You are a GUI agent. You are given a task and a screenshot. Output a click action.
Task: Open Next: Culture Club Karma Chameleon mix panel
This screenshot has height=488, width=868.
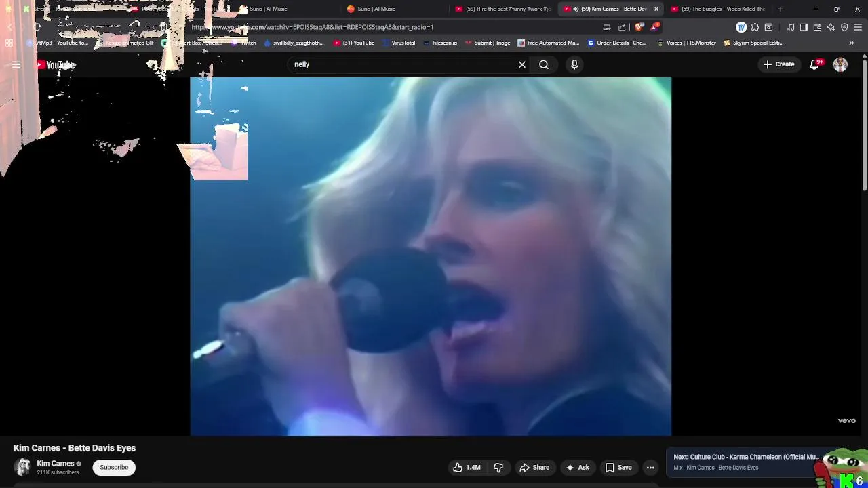(746, 462)
